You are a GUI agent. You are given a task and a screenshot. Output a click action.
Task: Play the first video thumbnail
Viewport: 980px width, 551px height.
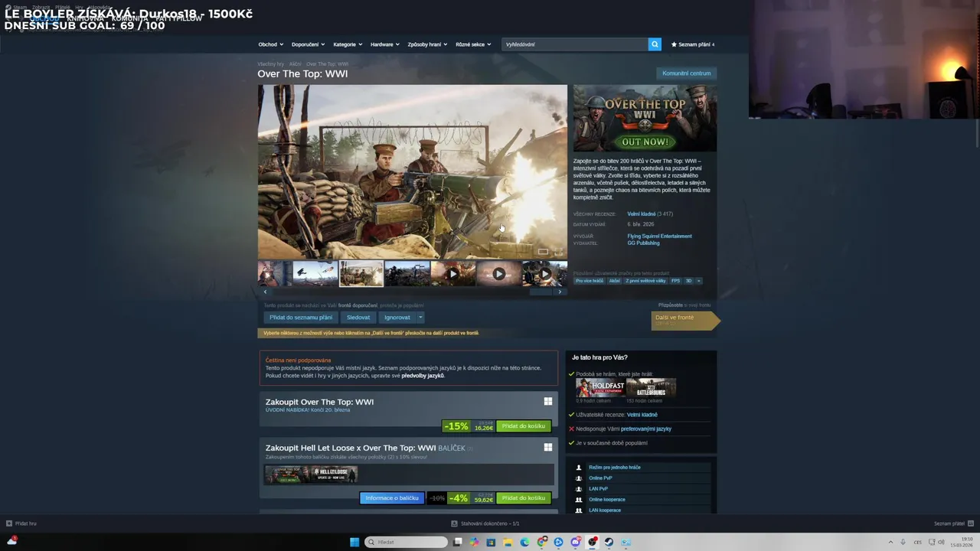[x=453, y=273]
